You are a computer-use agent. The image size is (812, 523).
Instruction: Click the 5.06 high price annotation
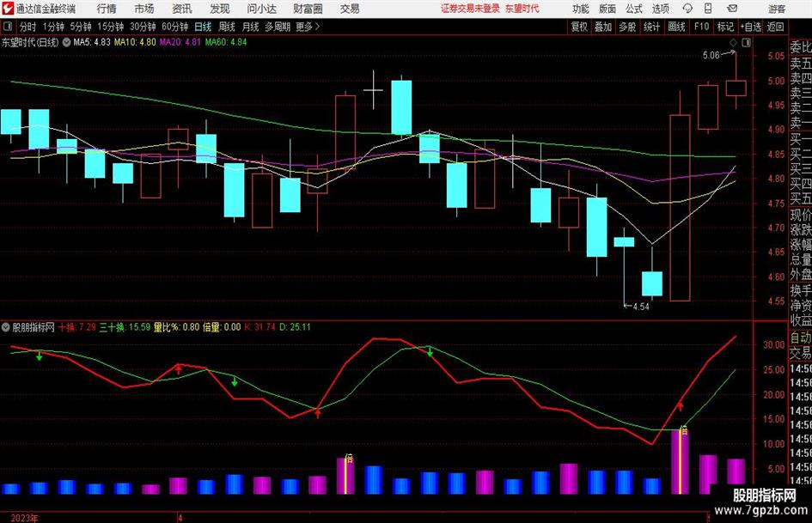click(x=711, y=55)
